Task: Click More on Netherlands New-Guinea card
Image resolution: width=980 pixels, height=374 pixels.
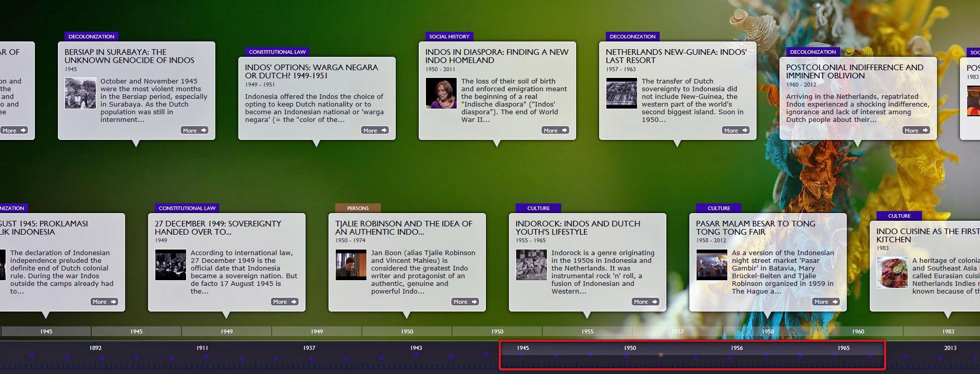Action: (736, 131)
